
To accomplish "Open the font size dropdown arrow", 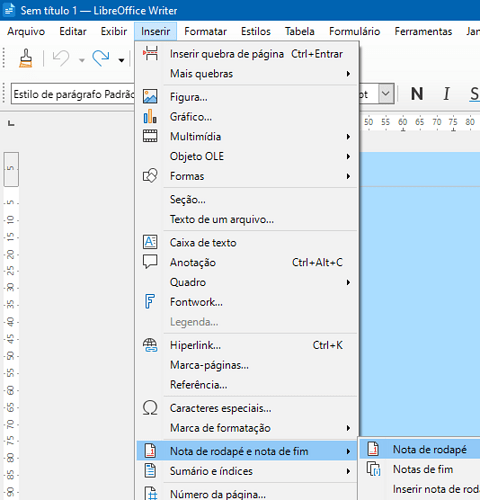I will pos(386,94).
